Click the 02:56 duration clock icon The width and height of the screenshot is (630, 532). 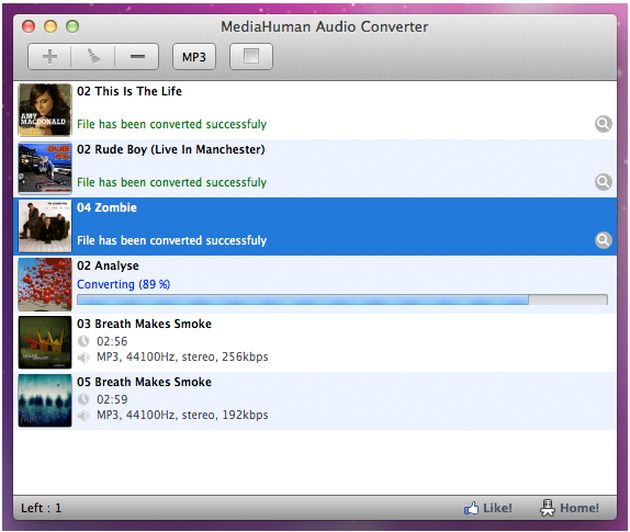pos(84,341)
